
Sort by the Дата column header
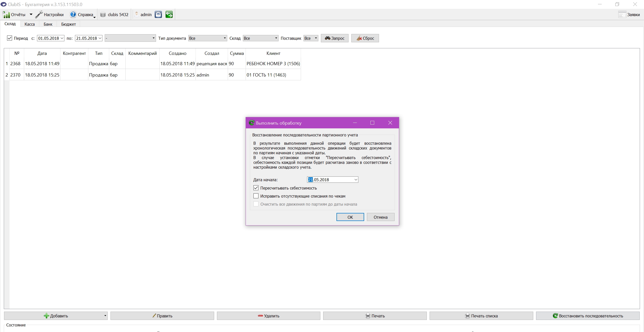pos(42,53)
